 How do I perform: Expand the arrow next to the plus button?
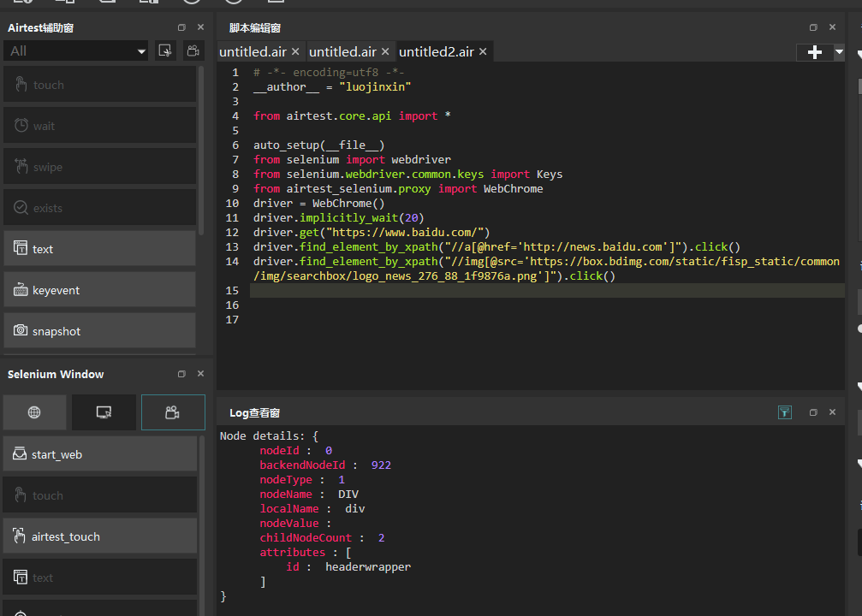click(x=840, y=52)
